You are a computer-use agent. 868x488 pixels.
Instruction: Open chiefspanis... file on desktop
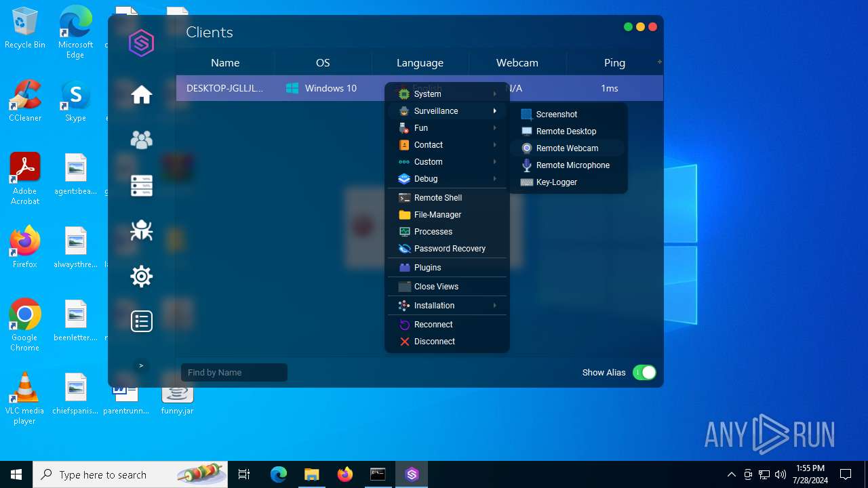(75, 394)
